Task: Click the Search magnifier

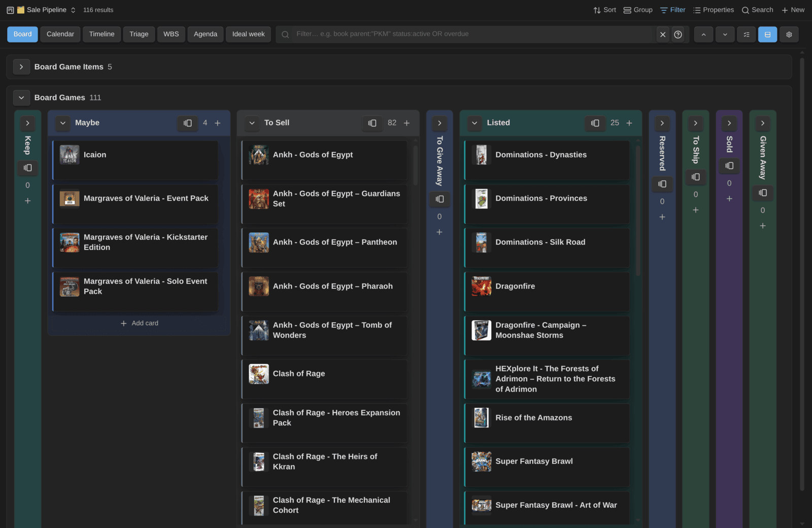Action: tap(746, 10)
